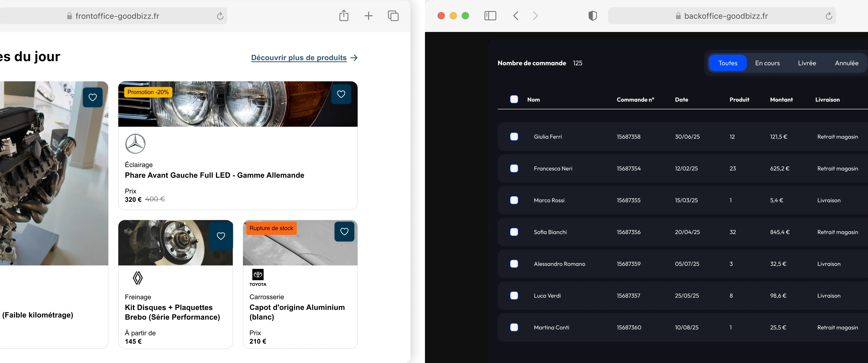Select Giulia Ferri's order checkbox

pos(514,136)
